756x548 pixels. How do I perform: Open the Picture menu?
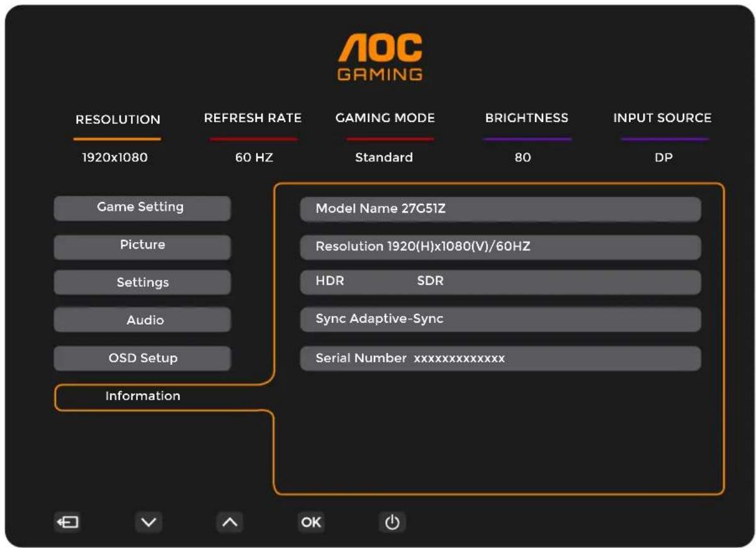(x=142, y=246)
